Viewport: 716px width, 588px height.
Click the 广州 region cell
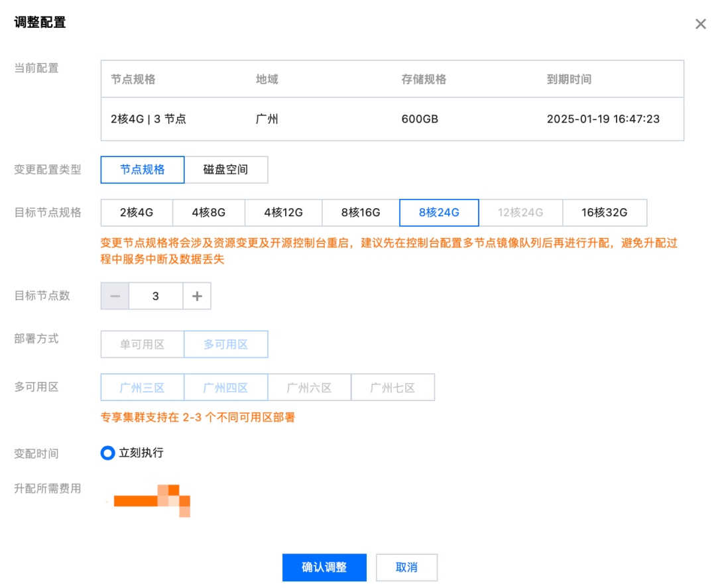(267, 119)
